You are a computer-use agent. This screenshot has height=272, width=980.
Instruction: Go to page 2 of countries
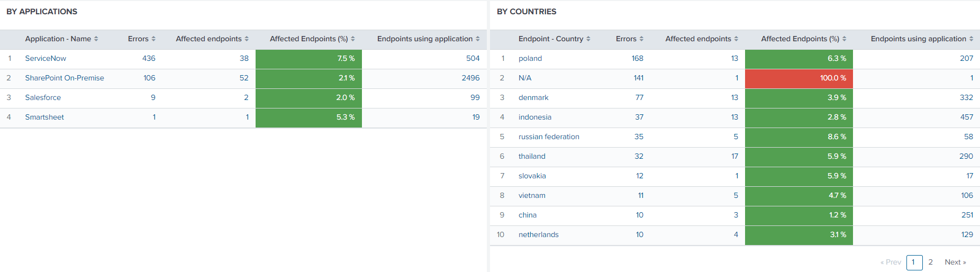[x=930, y=262]
